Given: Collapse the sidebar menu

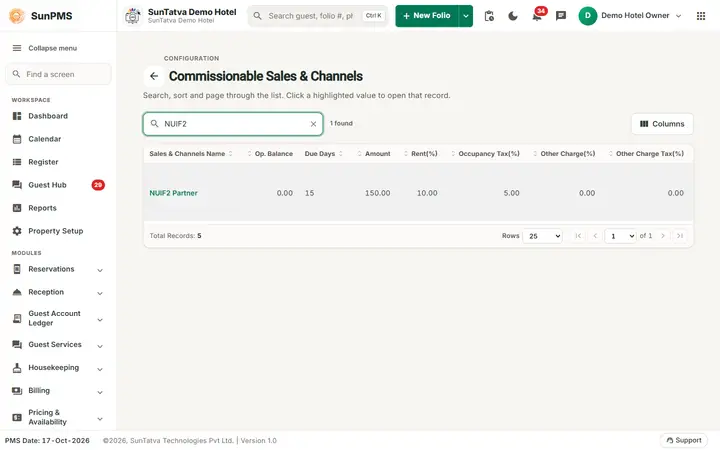Looking at the screenshot, I should coord(45,48).
